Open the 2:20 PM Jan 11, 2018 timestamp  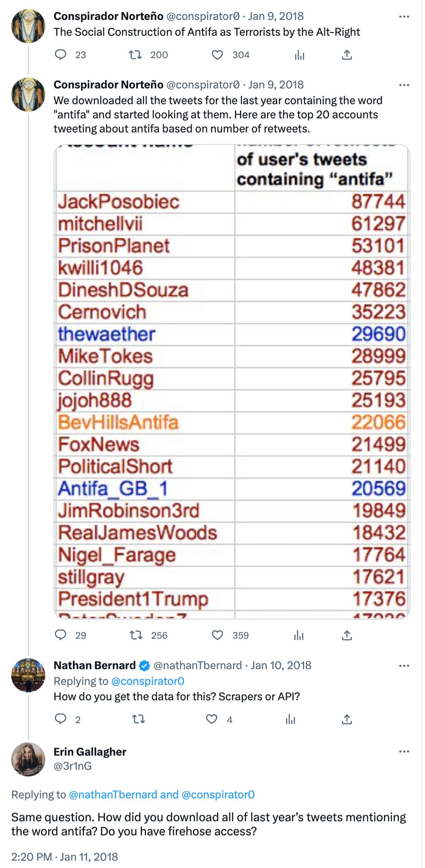[x=65, y=856]
